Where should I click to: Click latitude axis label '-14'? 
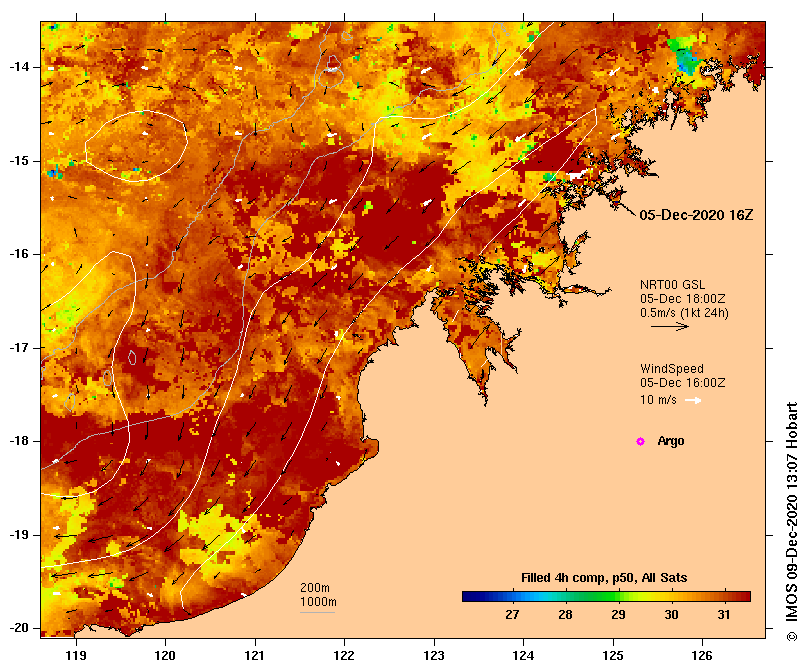click(x=20, y=67)
